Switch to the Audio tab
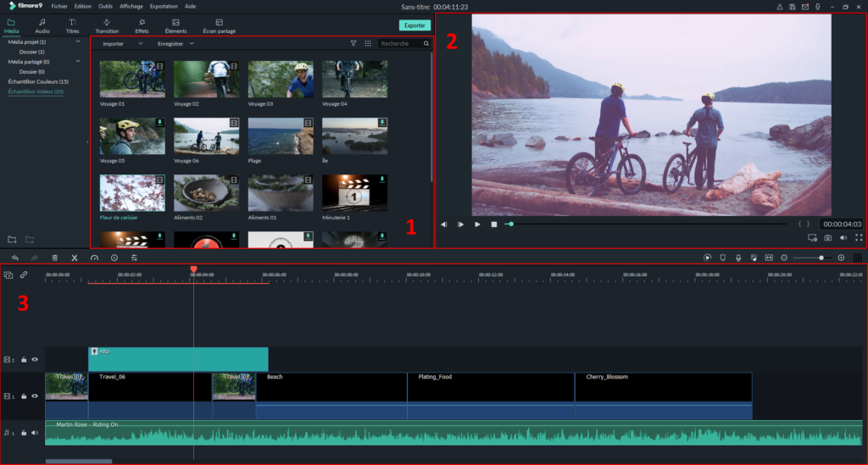The width and height of the screenshot is (868, 465). [42, 26]
